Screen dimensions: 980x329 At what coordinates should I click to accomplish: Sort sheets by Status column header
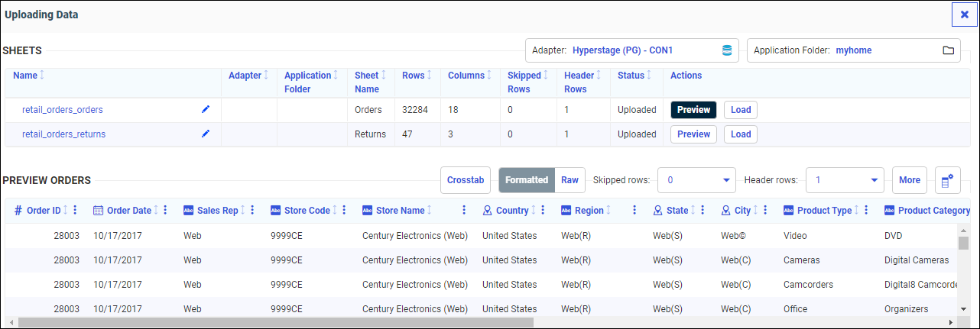point(631,76)
